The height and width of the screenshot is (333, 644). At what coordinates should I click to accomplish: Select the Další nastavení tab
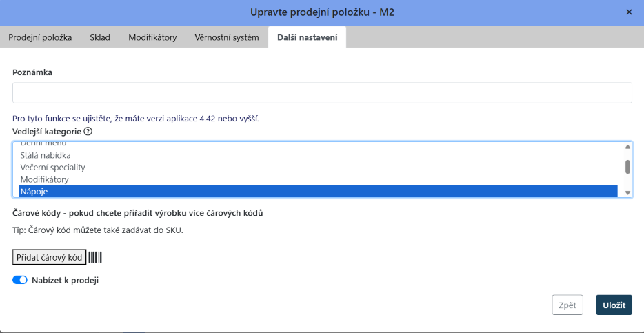[x=307, y=37]
